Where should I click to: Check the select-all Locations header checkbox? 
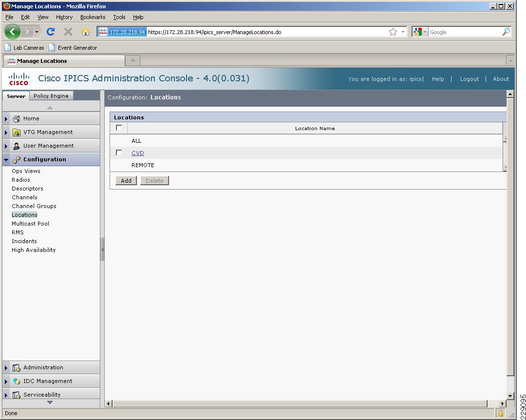(x=119, y=128)
